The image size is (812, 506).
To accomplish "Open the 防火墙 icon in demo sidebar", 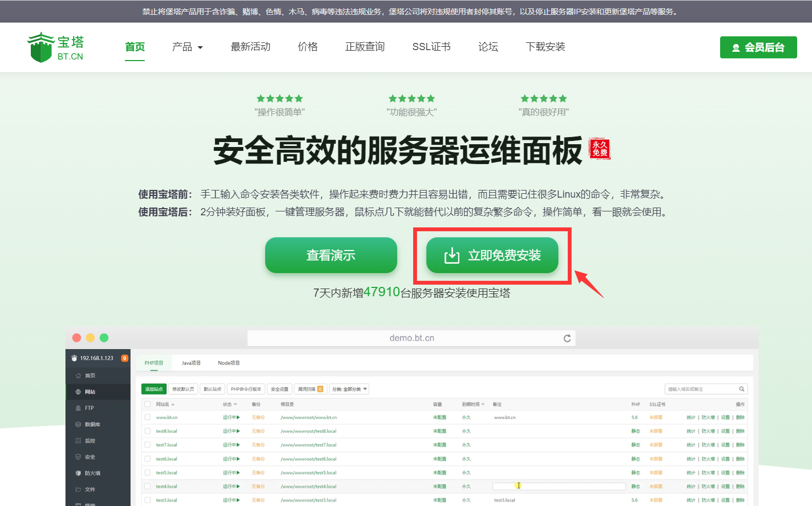I will (78, 473).
